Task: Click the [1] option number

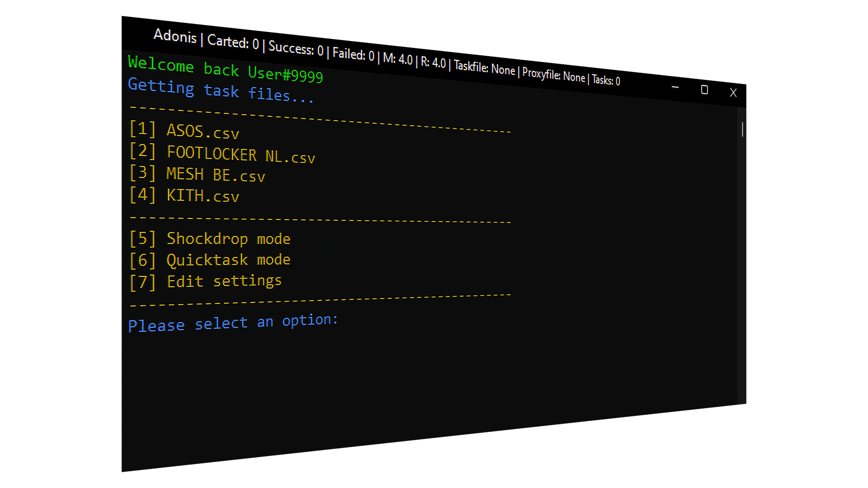Action: click(142, 129)
